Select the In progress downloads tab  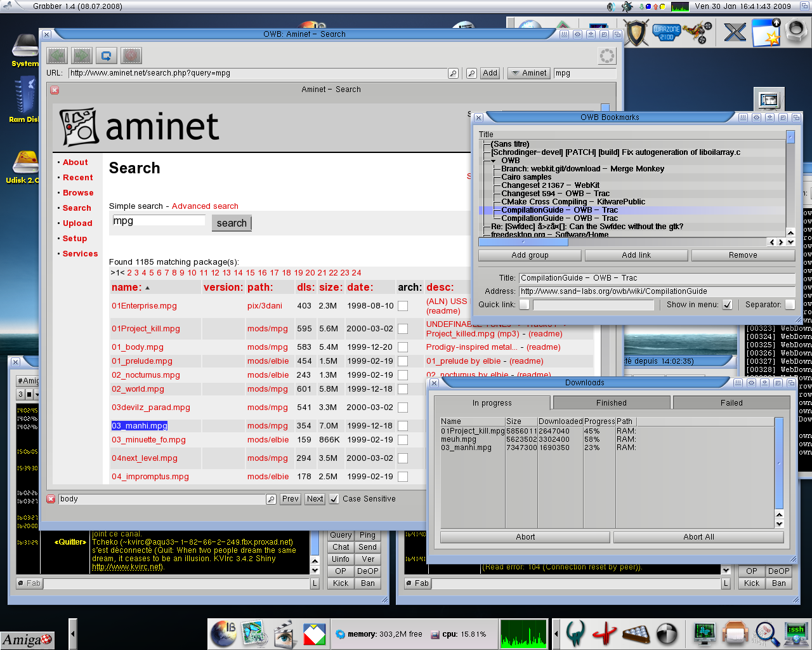(492, 403)
